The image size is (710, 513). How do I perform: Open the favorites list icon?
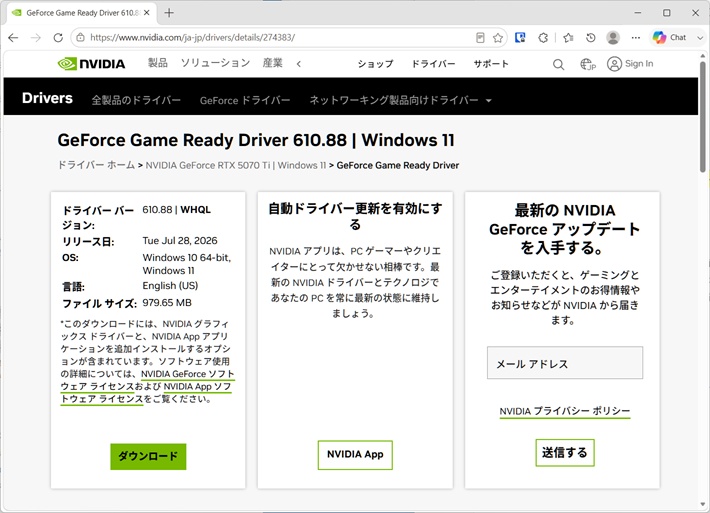[x=568, y=38]
